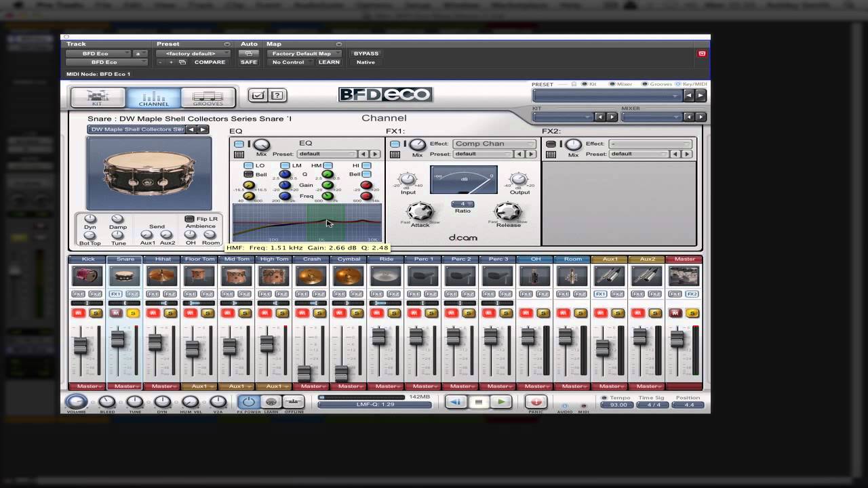Switch to the Kit tab
Image resolution: width=868 pixels, height=488 pixels.
98,98
